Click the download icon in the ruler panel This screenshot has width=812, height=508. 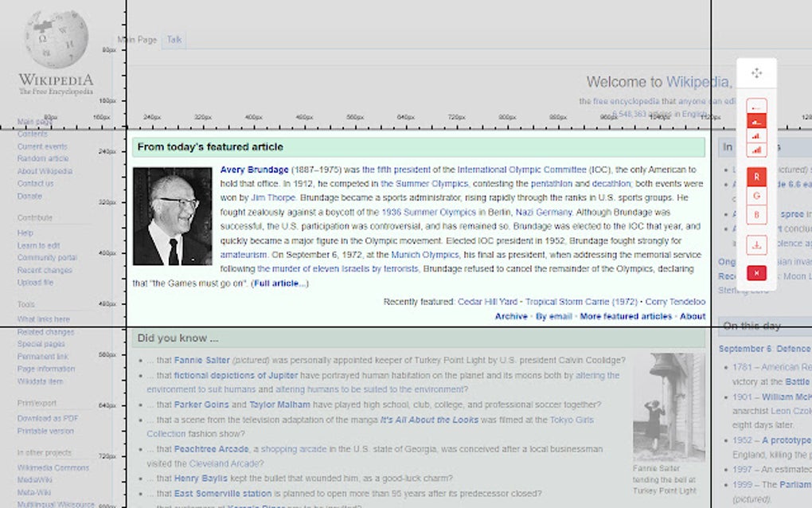[756, 245]
